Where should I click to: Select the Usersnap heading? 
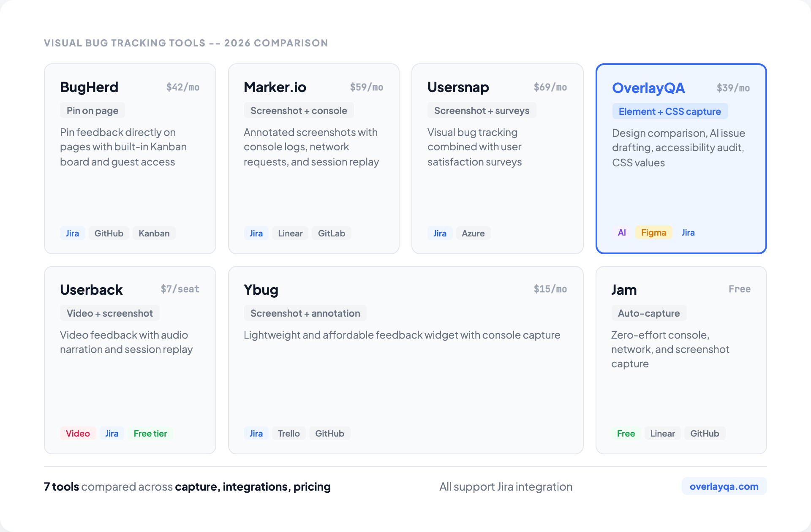point(458,87)
